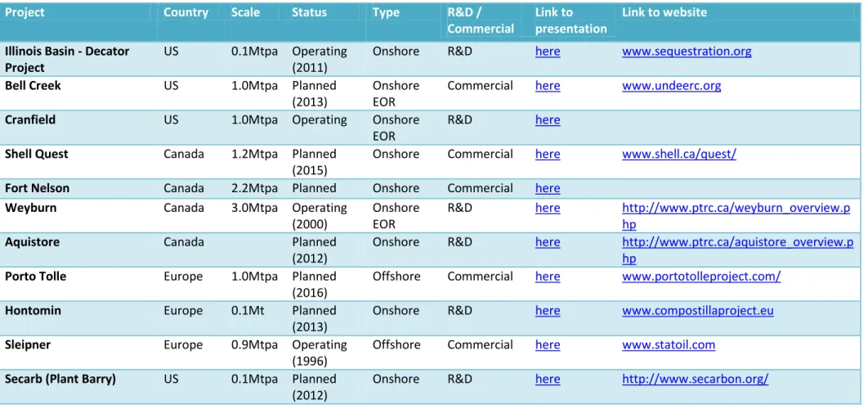
Task: Select the 'Project' column header
Action: pos(25,12)
